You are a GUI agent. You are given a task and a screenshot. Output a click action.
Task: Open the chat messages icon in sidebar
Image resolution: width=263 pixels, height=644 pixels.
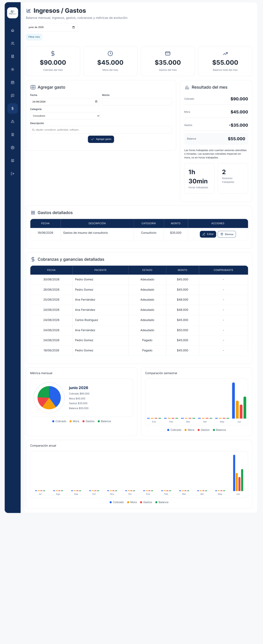(x=13, y=96)
